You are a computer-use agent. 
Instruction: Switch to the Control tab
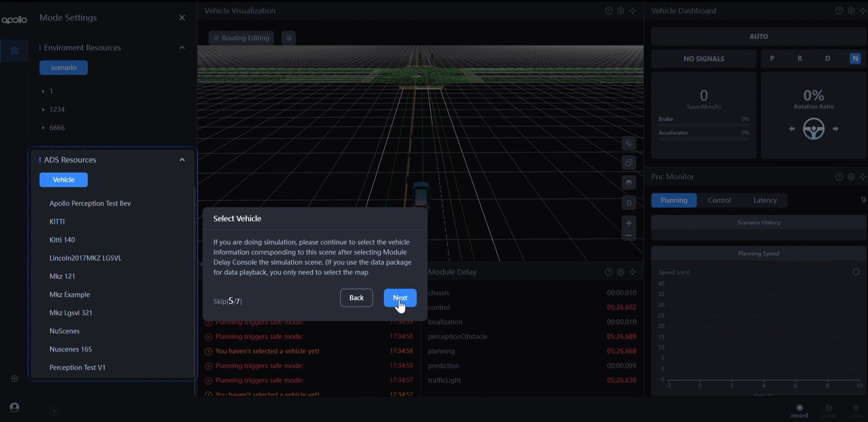pyautogui.click(x=719, y=200)
